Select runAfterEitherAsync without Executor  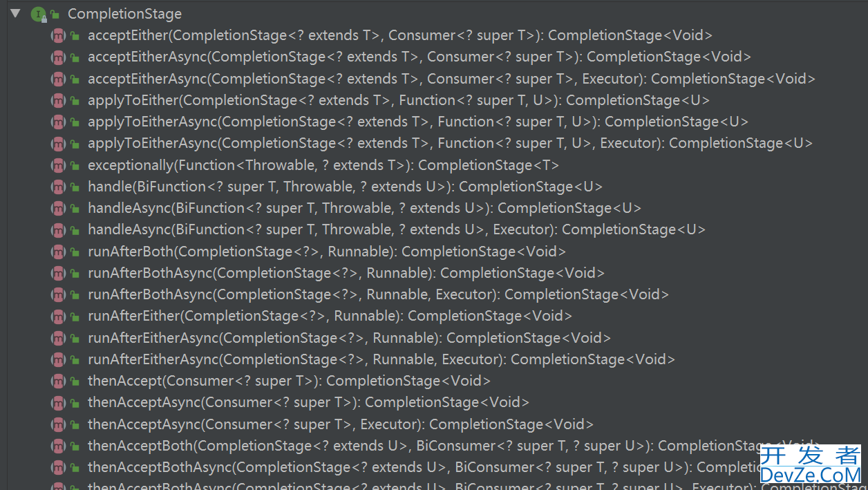349,338
